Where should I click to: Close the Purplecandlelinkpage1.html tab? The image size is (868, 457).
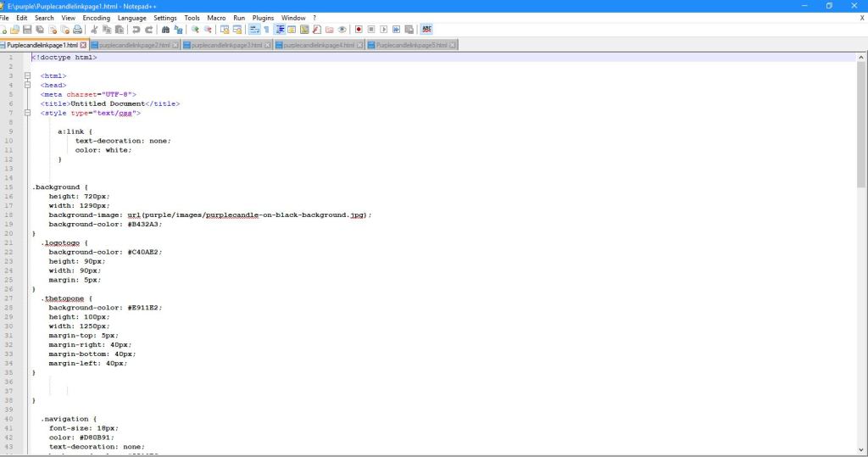[83, 45]
